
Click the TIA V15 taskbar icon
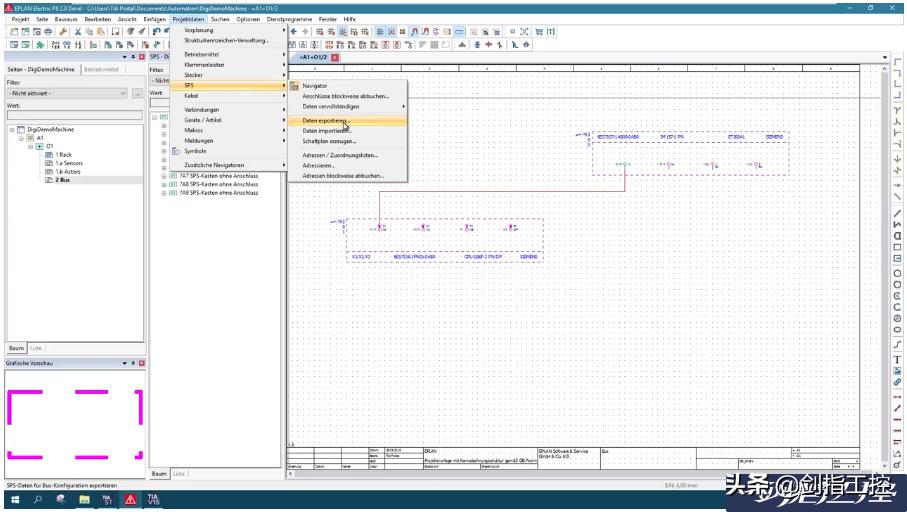coord(153,499)
